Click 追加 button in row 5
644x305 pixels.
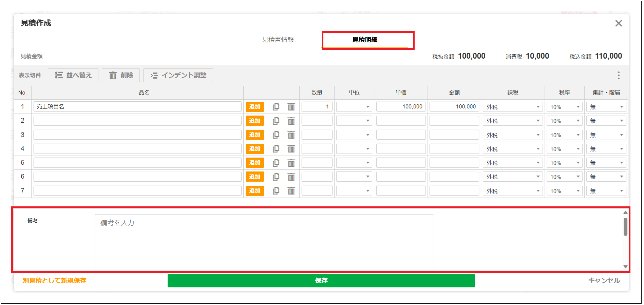tap(254, 162)
